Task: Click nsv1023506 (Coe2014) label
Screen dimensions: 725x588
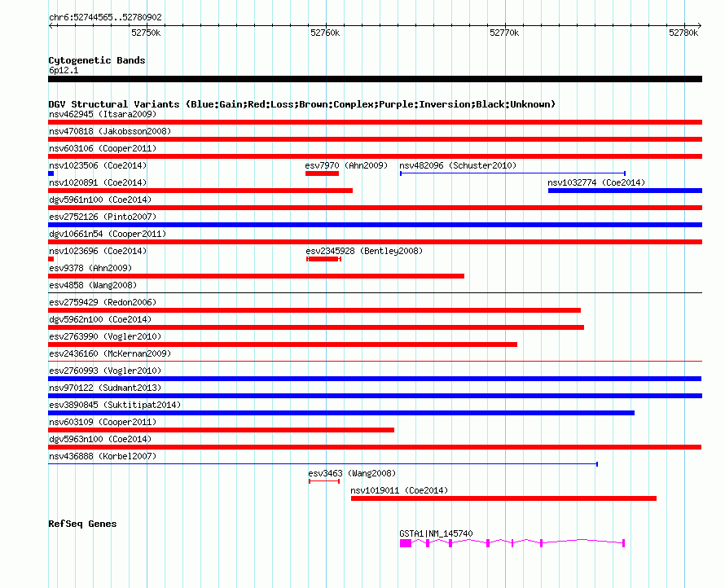Action: click(x=98, y=165)
